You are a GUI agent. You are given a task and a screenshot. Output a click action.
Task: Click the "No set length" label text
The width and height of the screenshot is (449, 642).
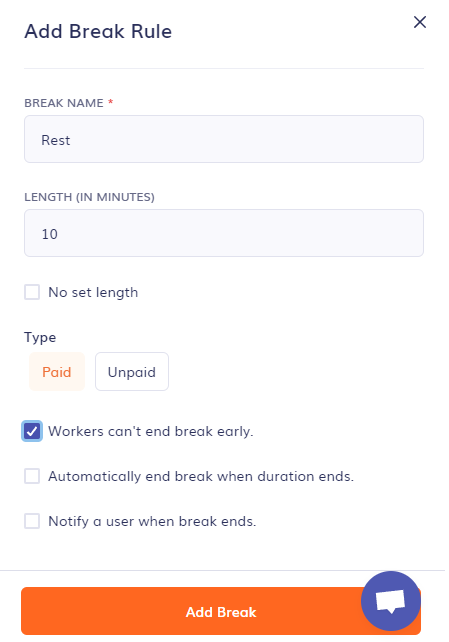(93, 292)
